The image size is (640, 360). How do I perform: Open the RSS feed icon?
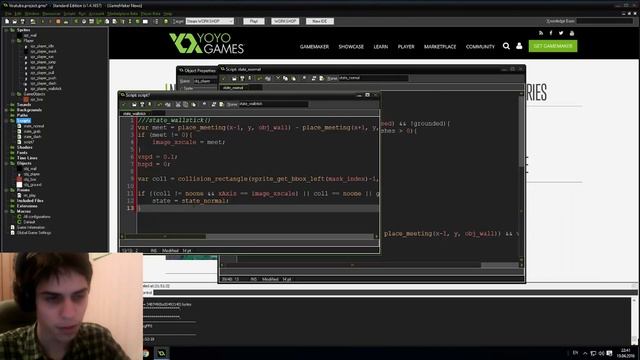(x=541, y=33)
